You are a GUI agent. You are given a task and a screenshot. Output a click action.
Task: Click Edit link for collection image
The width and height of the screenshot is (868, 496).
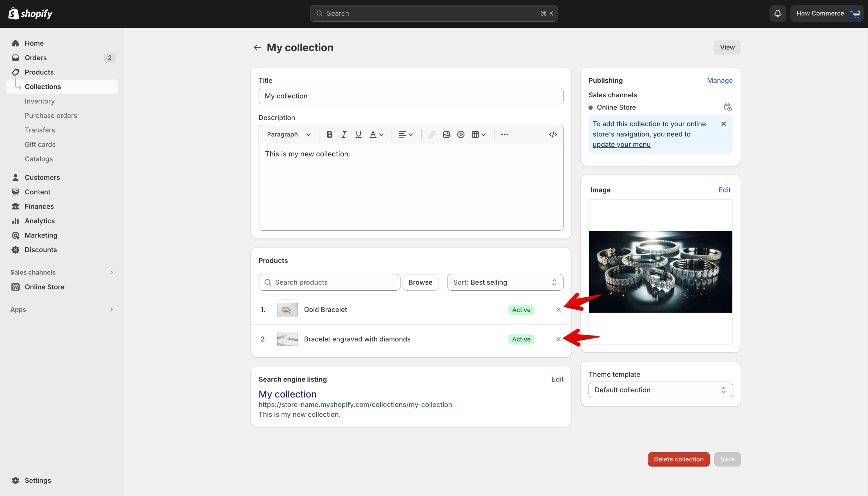click(x=724, y=190)
